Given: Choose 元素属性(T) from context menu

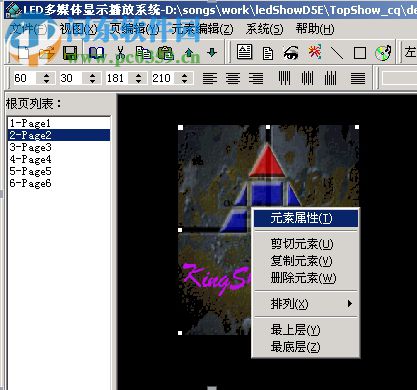Looking at the screenshot, I should pyautogui.click(x=306, y=219).
